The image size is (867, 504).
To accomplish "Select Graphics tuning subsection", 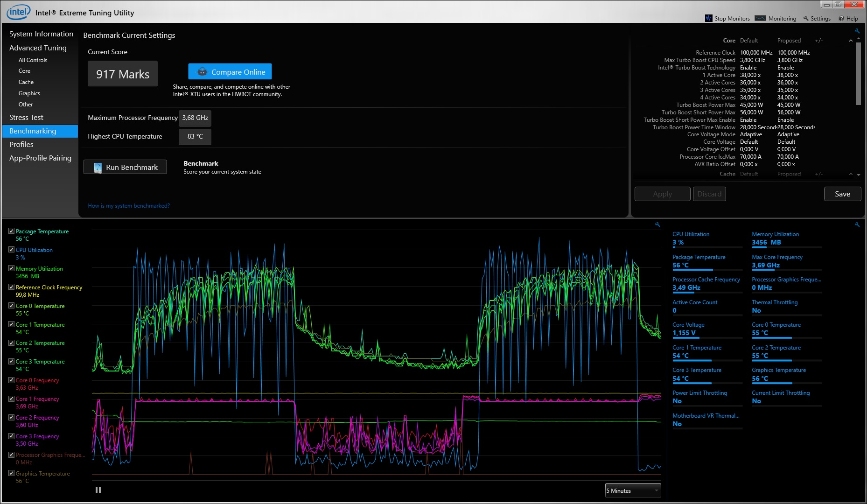I will pyautogui.click(x=29, y=93).
